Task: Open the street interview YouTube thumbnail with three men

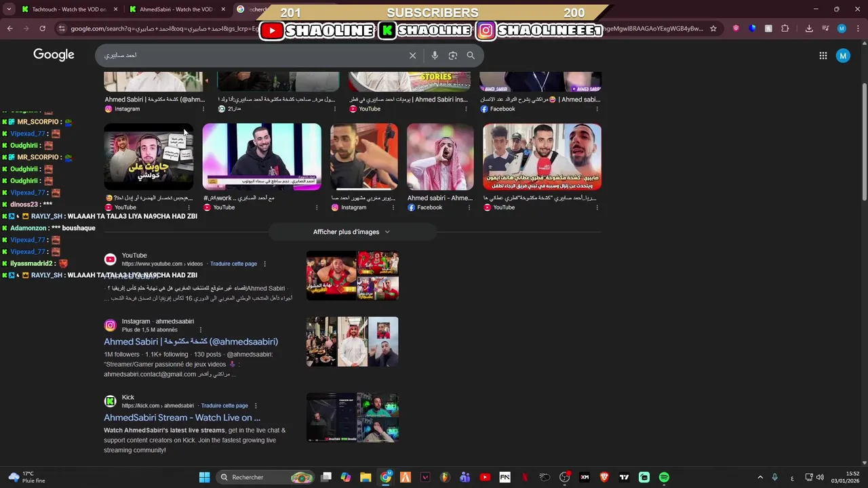Action: [x=542, y=157]
